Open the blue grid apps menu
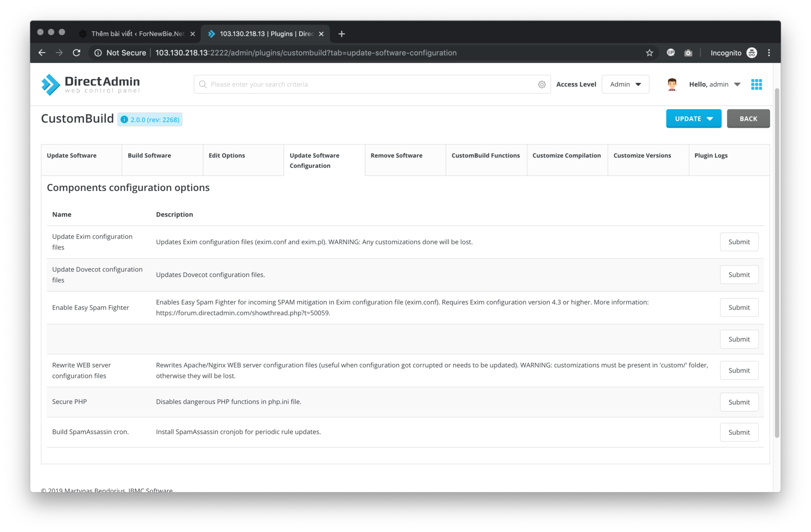 [757, 84]
